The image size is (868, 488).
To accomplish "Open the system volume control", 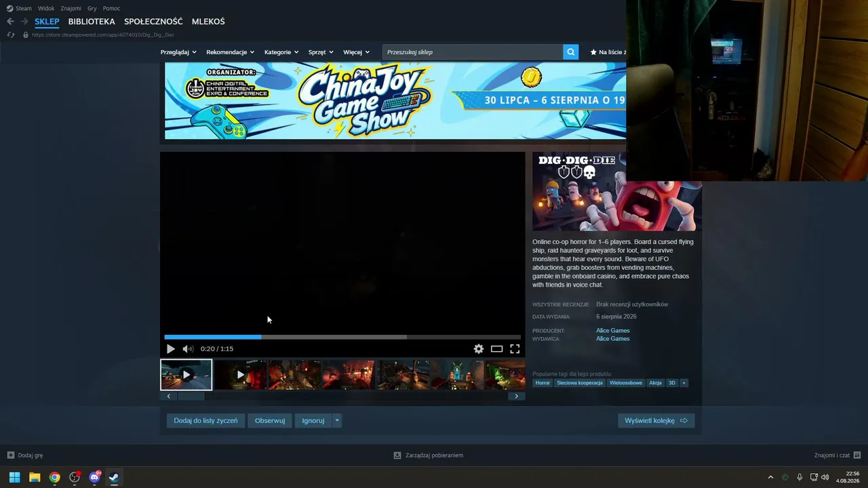I will tap(825, 477).
